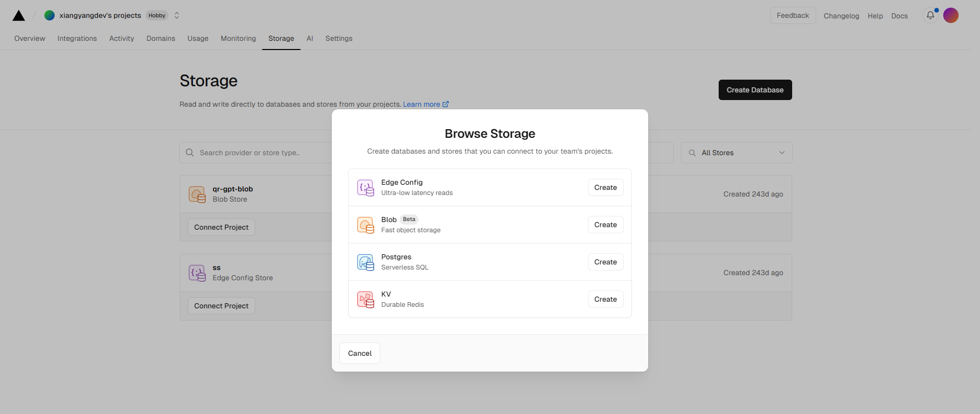The image size is (980, 414).
Task: Click Created 243d ago on ss row
Action: pos(753,273)
